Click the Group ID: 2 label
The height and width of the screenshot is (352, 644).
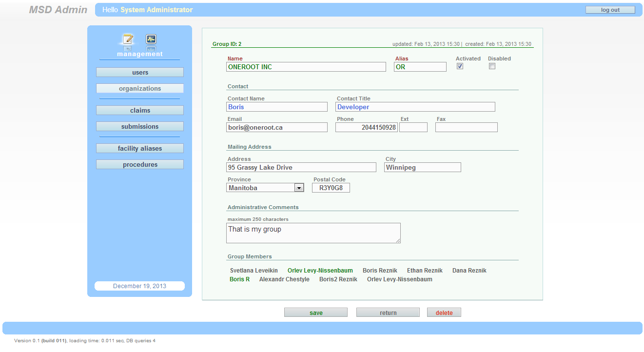[x=227, y=44]
